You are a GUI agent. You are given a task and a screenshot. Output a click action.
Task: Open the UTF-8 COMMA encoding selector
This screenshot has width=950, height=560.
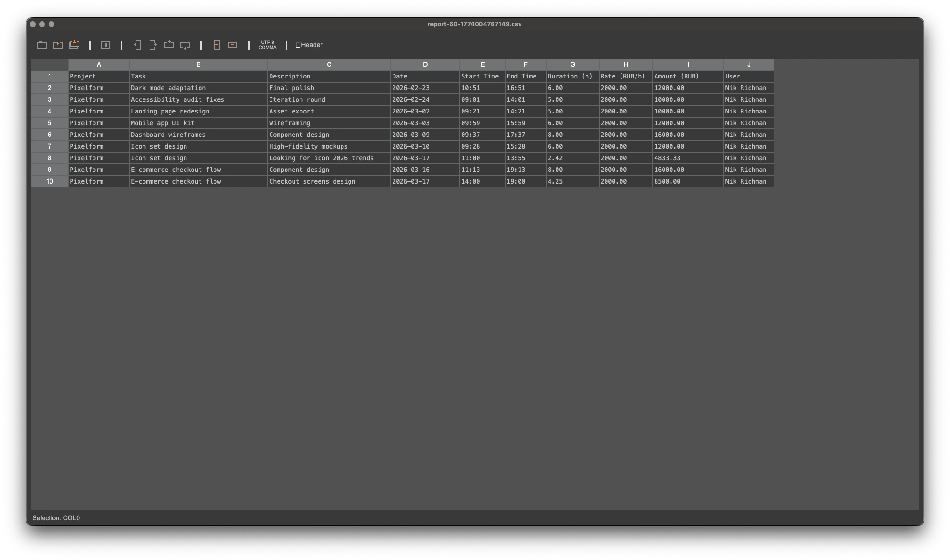[x=267, y=45]
